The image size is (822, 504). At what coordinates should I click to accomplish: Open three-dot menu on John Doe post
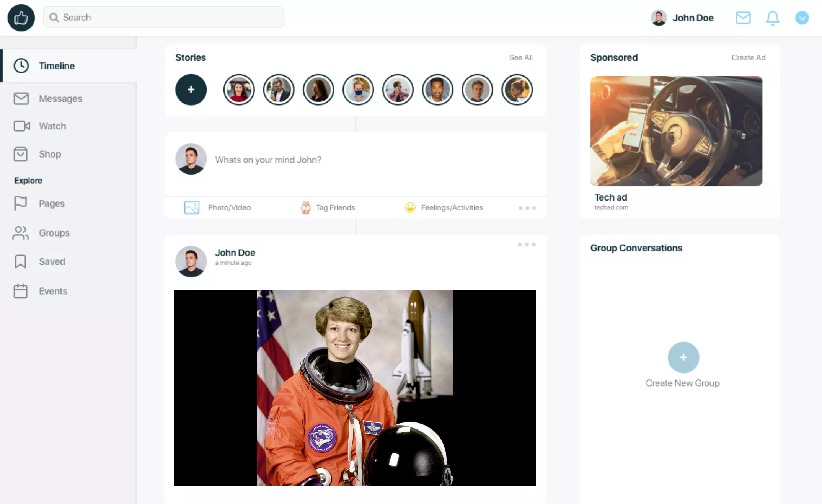527,244
